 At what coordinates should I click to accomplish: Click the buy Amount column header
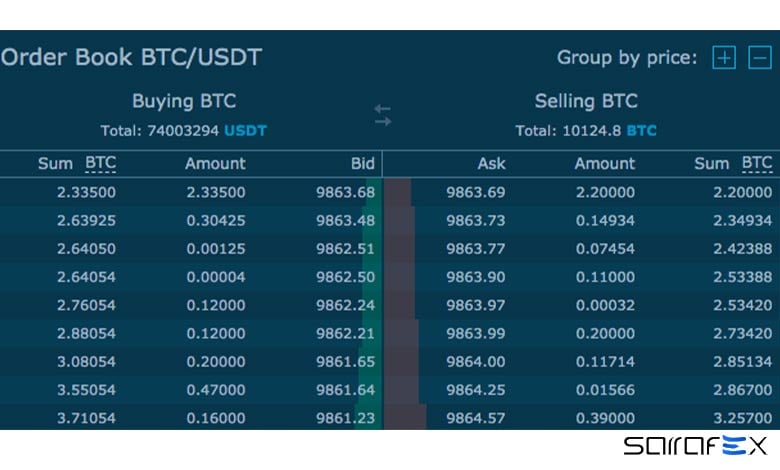[x=215, y=163]
